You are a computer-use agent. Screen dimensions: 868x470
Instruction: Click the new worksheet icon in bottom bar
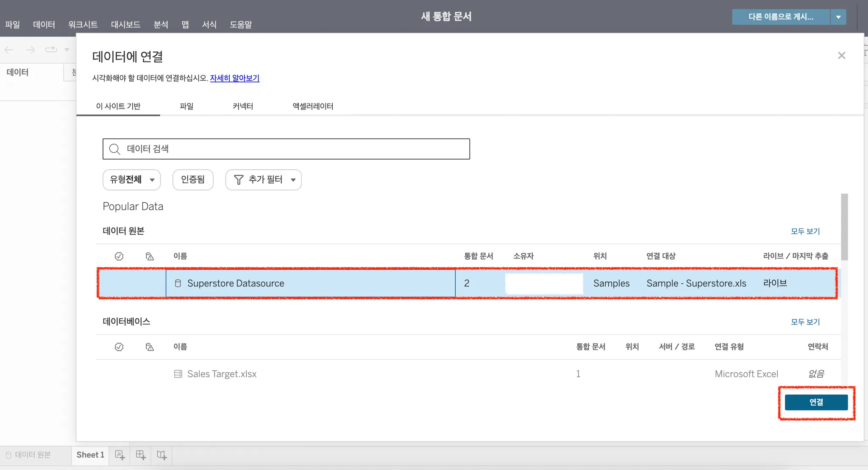pos(120,455)
